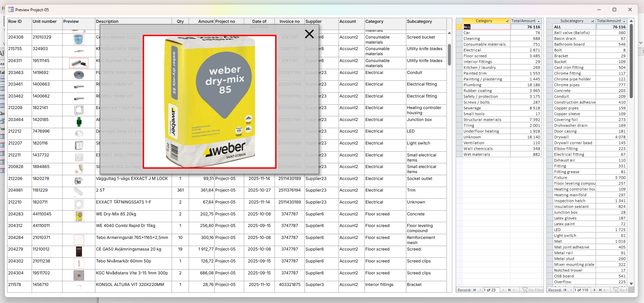Go to last record in Category list
This screenshot has height=303, width=644.
click(x=509, y=290)
